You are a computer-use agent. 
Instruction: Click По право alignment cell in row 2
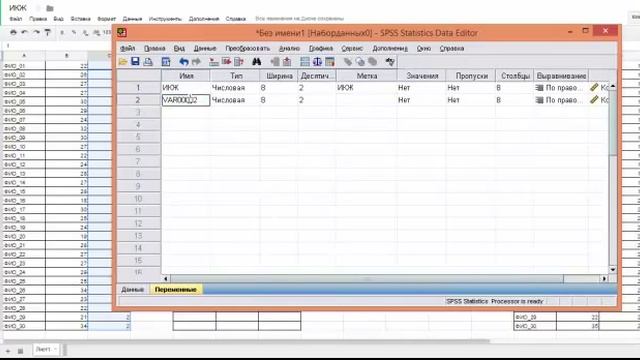click(x=561, y=100)
